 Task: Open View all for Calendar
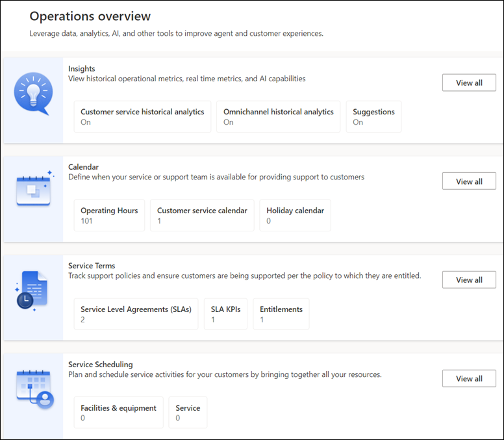469,181
